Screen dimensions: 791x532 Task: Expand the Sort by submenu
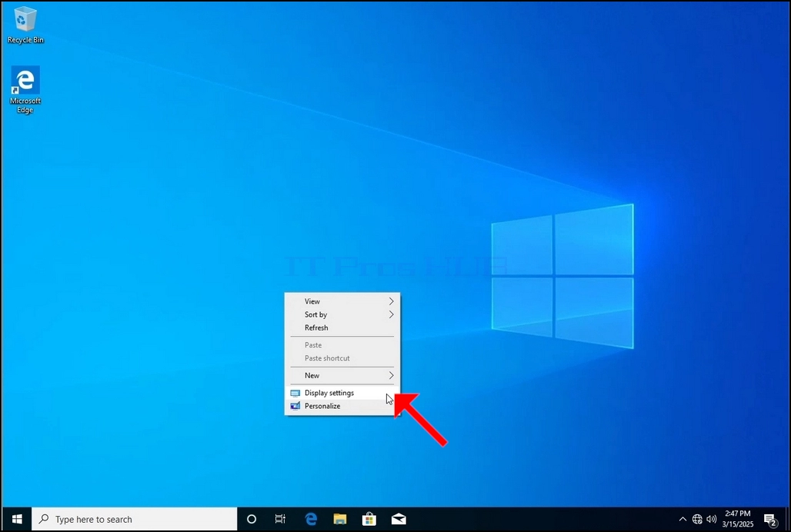342,314
